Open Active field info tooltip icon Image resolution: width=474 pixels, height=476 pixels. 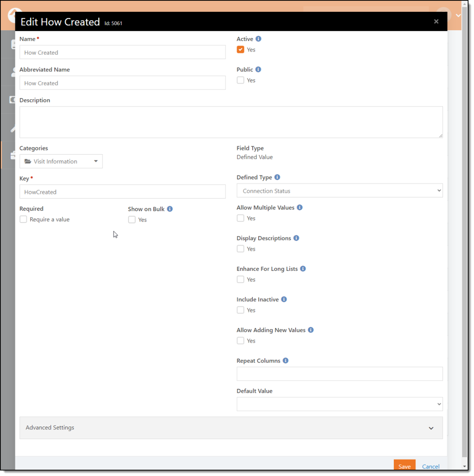click(258, 39)
